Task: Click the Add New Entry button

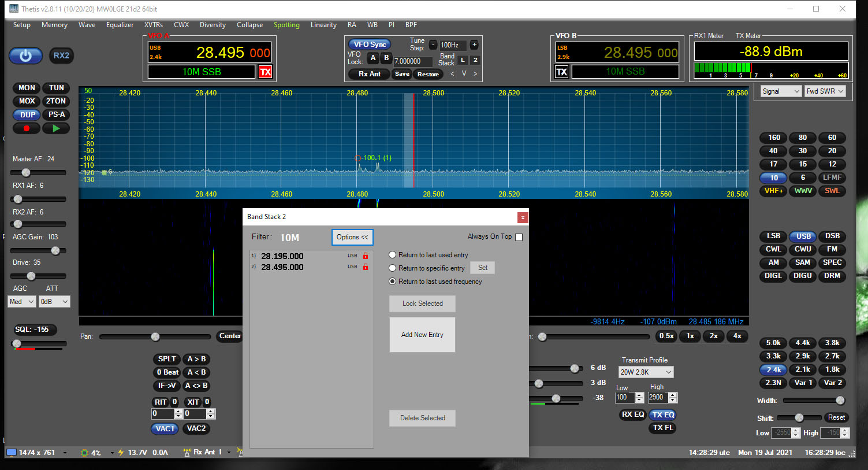Action: point(422,335)
